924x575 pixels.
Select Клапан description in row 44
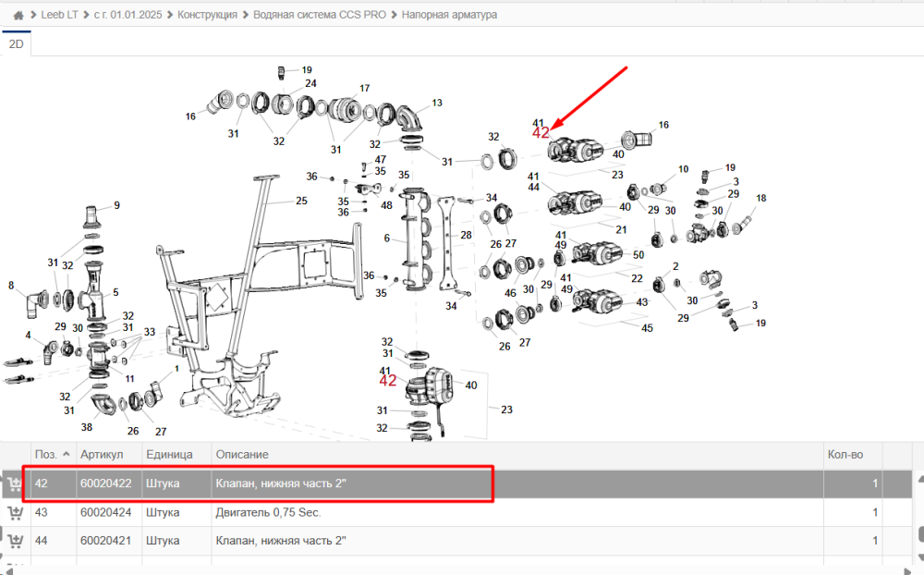click(x=281, y=541)
